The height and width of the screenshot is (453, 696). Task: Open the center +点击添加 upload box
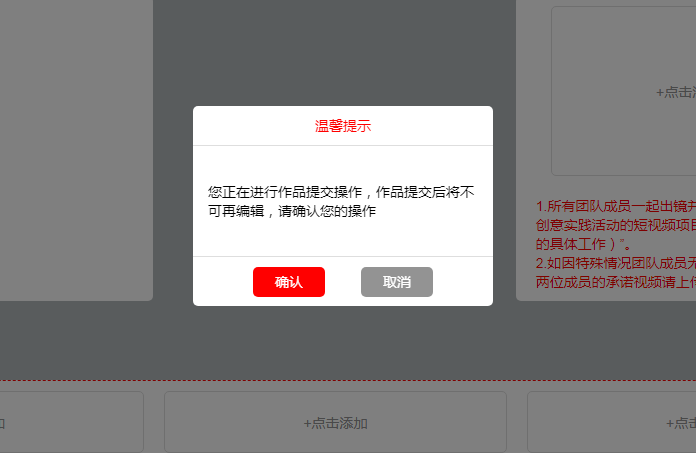point(335,422)
